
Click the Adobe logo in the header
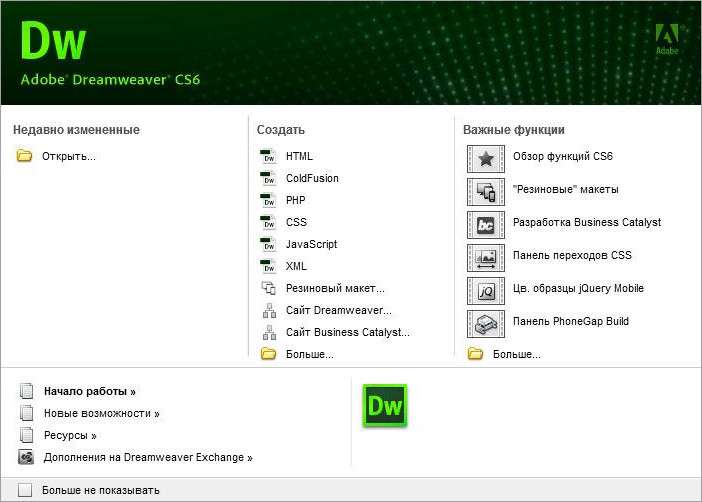[x=667, y=39]
